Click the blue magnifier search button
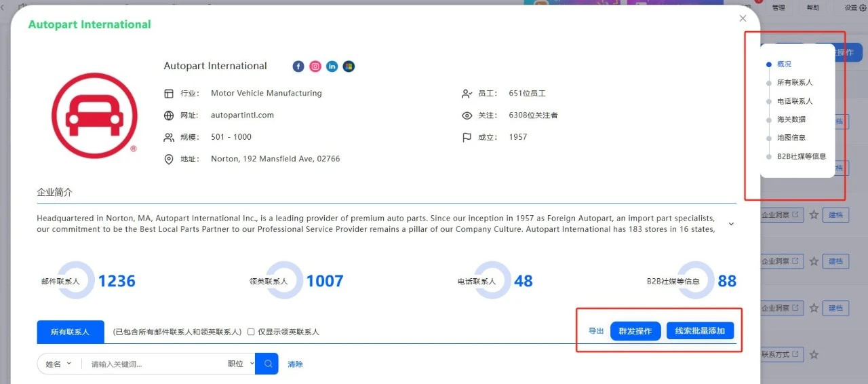The image size is (868, 384). click(267, 364)
